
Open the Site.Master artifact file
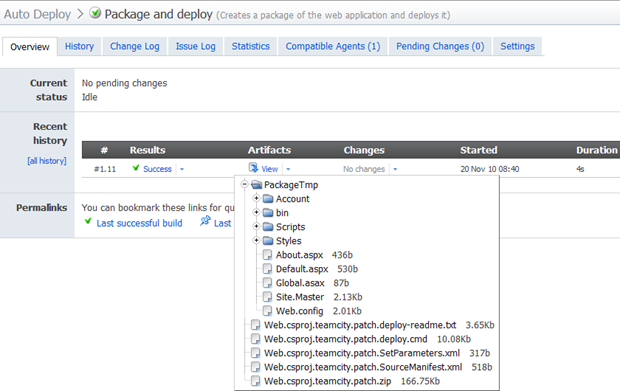tap(300, 297)
